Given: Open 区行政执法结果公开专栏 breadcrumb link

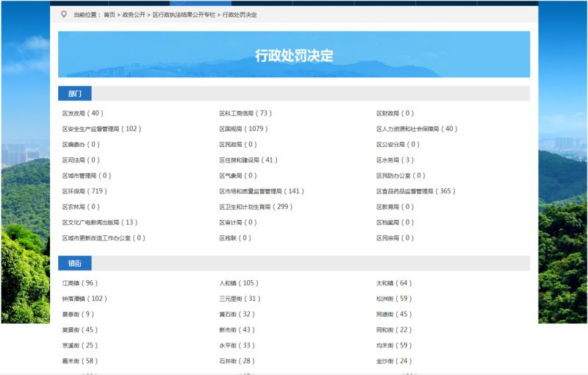Looking at the screenshot, I should pos(184,15).
